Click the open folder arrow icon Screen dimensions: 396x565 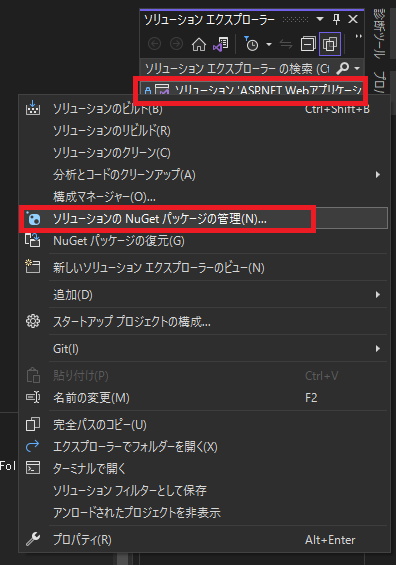coord(32,446)
